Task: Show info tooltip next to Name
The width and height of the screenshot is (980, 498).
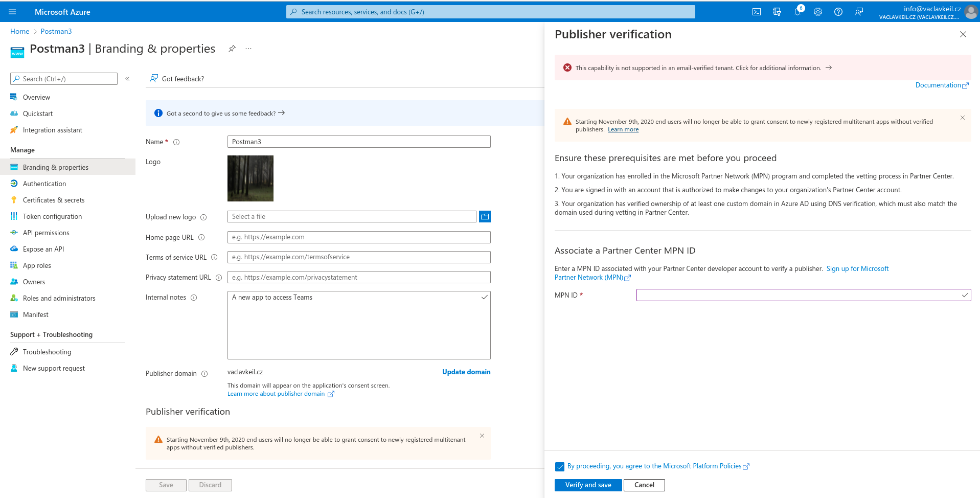Action: pyautogui.click(x=176, y=142)
